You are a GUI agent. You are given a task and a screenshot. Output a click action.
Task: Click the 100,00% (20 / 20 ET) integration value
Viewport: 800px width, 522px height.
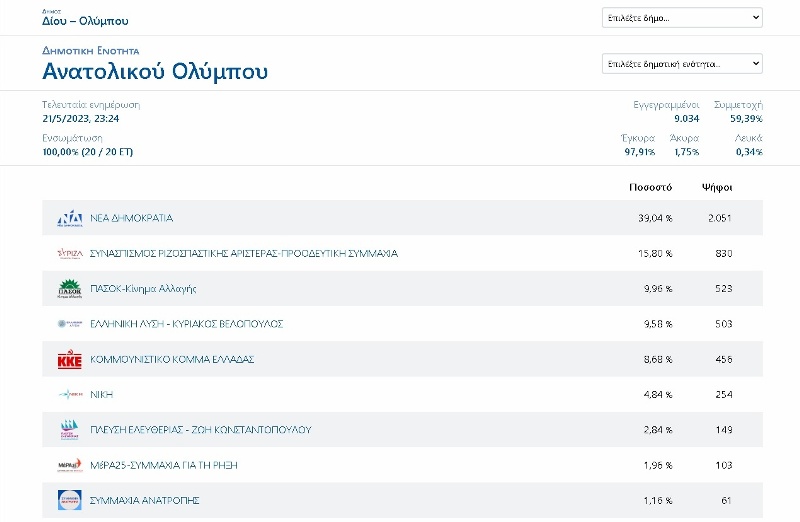click(x=87, y=152)
